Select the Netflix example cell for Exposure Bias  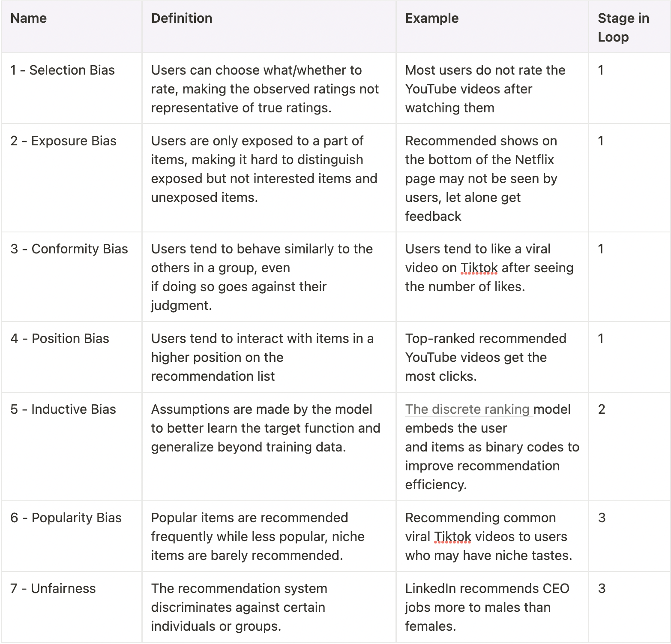[x=481, y=178]
